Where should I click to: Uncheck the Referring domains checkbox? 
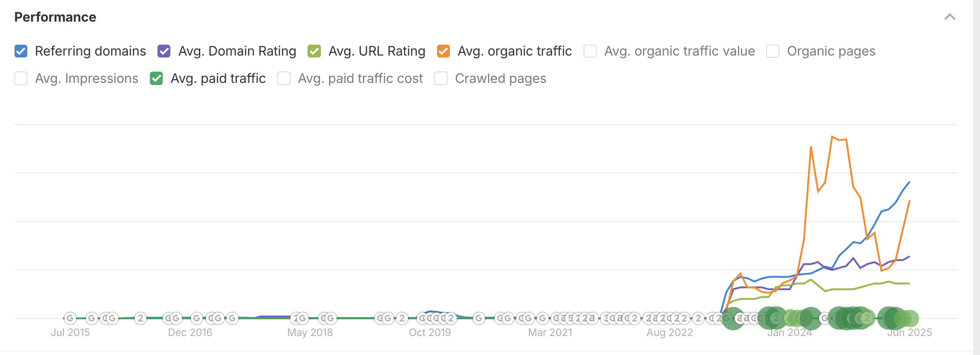21,51
